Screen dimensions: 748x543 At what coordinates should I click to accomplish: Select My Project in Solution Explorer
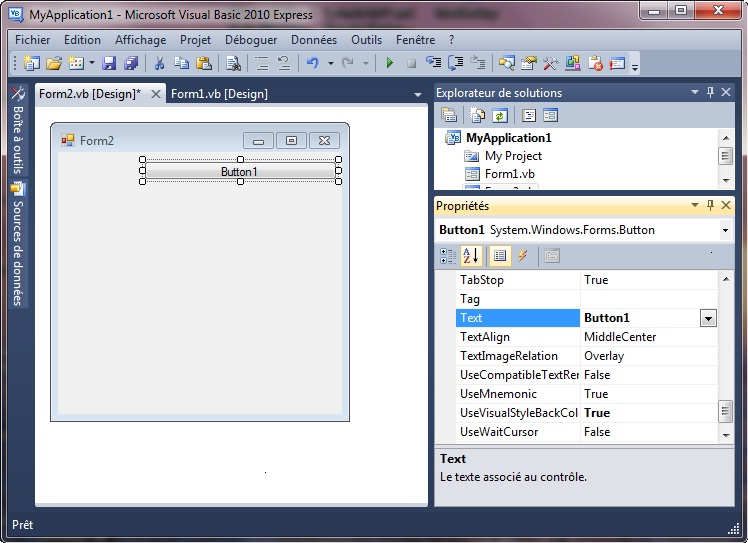click(x=513, y=156)
